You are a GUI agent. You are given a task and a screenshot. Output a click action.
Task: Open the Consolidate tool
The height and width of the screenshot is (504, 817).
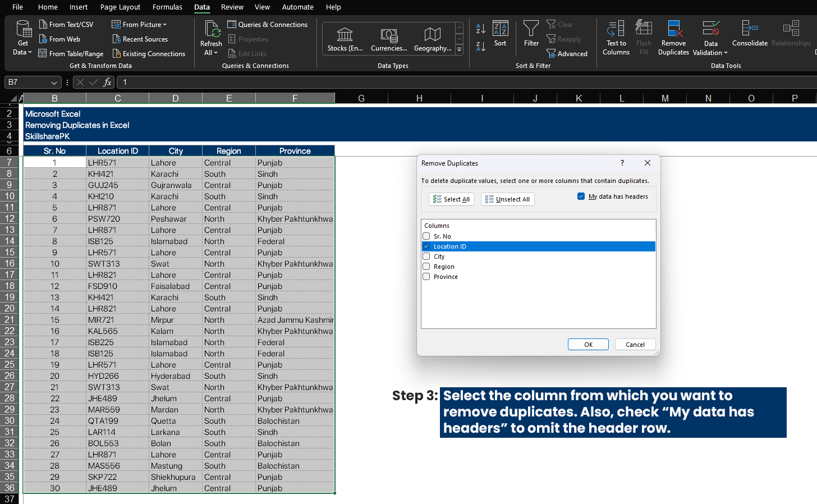[x=750, y=34]
